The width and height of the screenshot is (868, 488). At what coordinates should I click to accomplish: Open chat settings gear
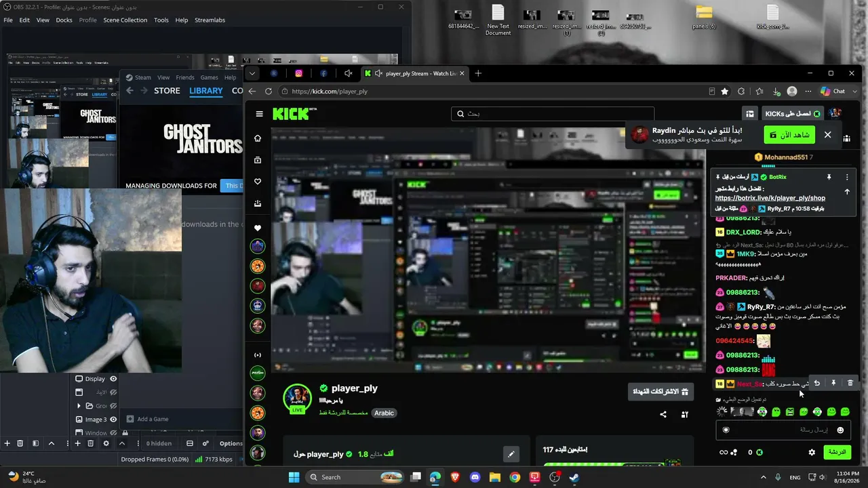[812, 452]
